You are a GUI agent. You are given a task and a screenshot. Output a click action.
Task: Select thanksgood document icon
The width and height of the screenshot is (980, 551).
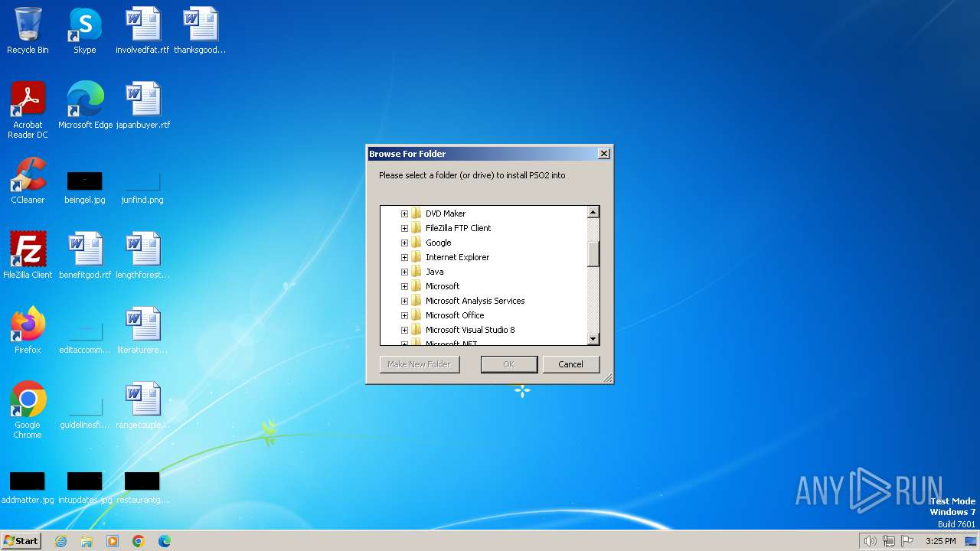200,31
